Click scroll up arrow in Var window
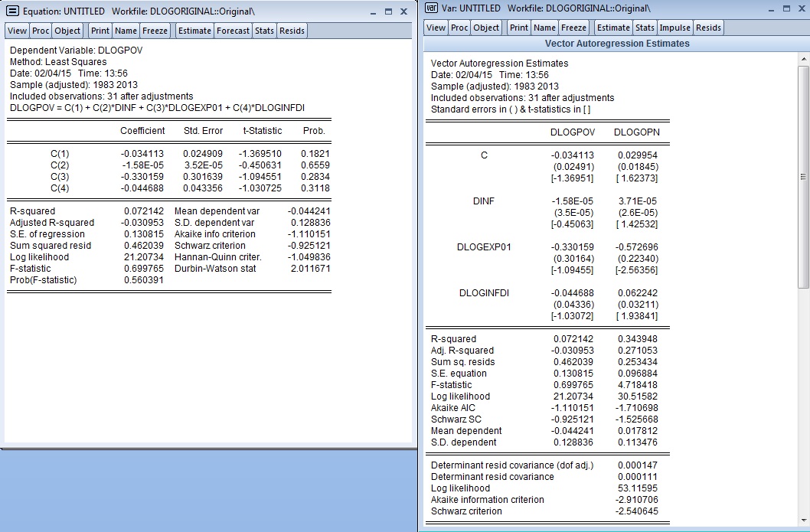Image resolution: width=810 pixels, height=532 pixels. tap(803, 58)
